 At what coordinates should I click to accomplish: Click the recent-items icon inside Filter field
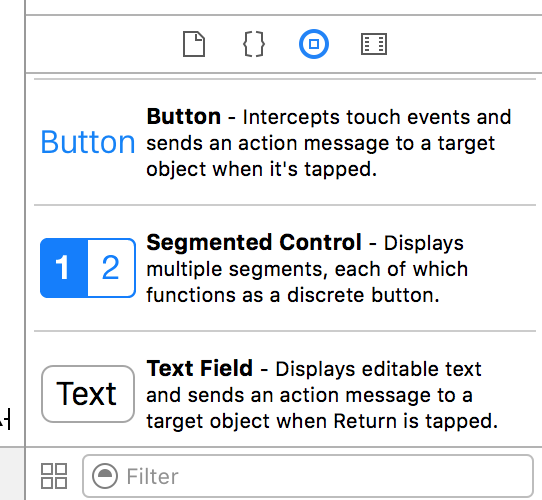click(x=105, y=476)
